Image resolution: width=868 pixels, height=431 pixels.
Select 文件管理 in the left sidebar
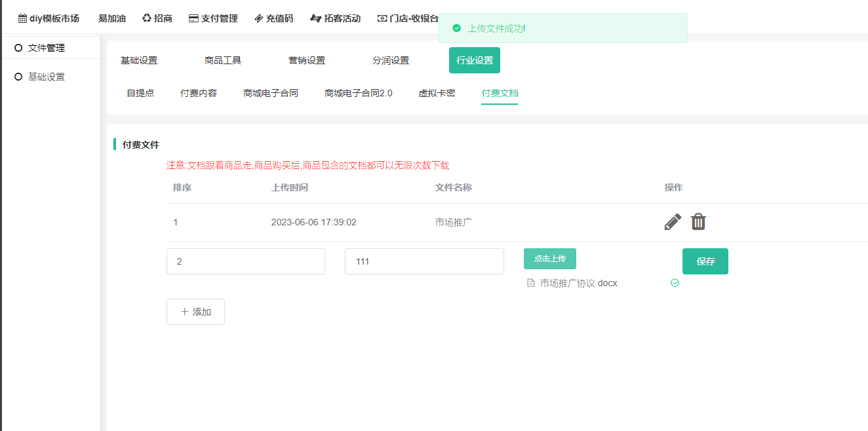[x=46, y=48]
